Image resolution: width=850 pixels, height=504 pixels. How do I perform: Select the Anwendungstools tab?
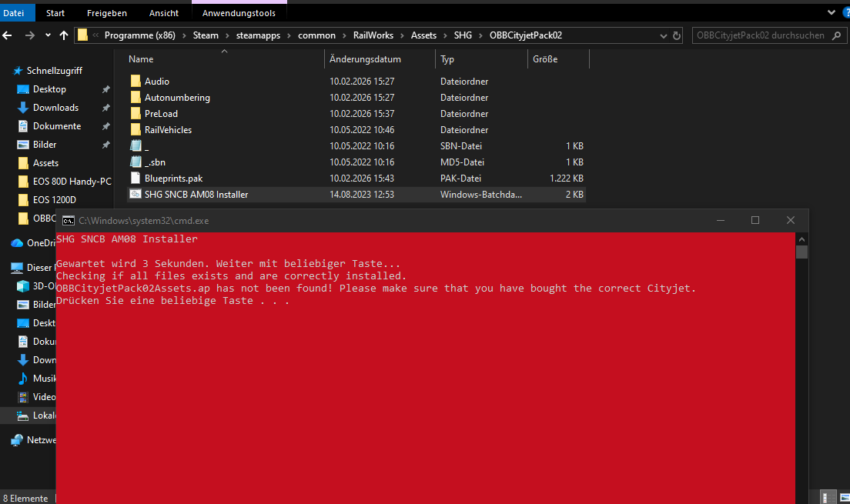pos(239,13)
